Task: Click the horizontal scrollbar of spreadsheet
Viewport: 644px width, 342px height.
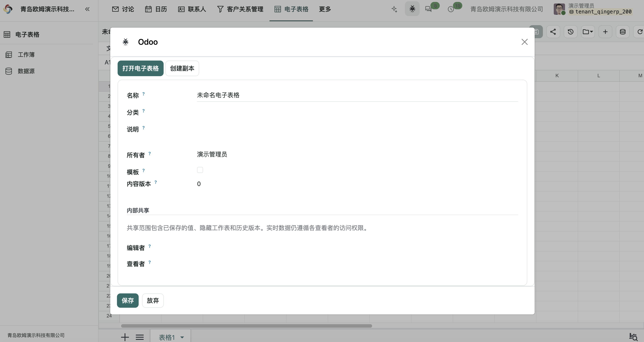Action: click(x=246, y=326)
